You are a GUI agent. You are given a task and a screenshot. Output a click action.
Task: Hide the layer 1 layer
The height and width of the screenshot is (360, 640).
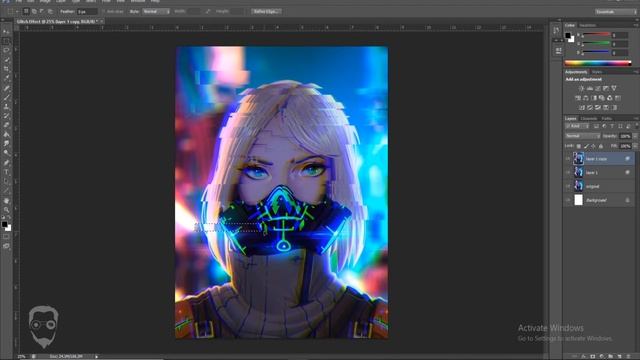click(568, 173)
